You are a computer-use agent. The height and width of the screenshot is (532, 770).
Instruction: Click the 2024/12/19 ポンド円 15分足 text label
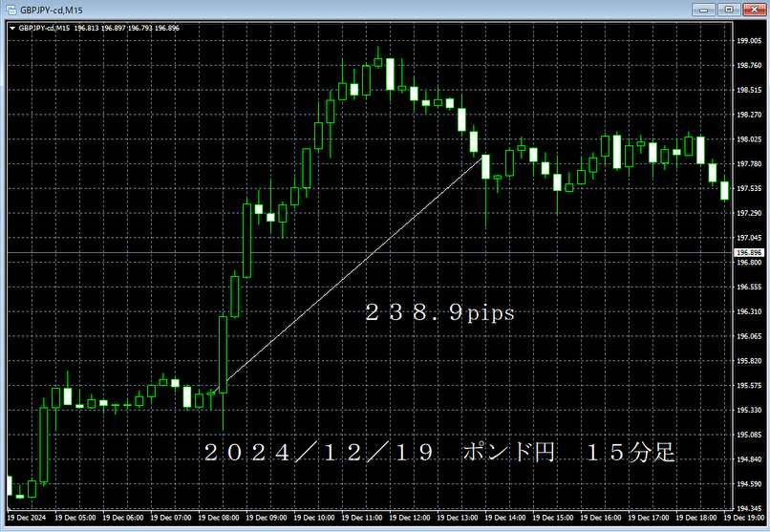[439, 453]
